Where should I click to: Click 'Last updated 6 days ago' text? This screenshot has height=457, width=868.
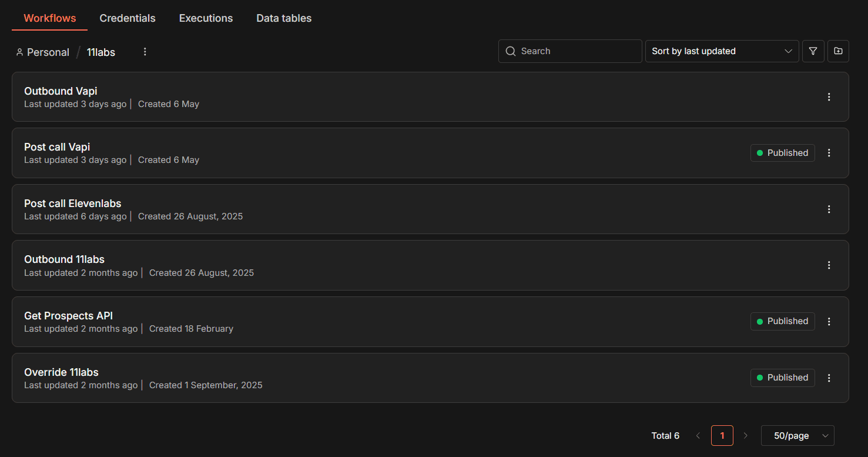(x=75, y=216)
